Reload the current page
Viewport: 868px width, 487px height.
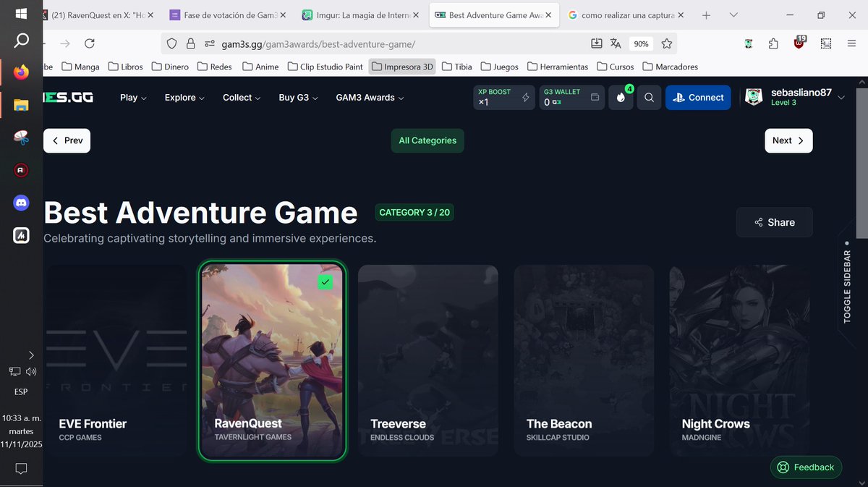(90, 43)
